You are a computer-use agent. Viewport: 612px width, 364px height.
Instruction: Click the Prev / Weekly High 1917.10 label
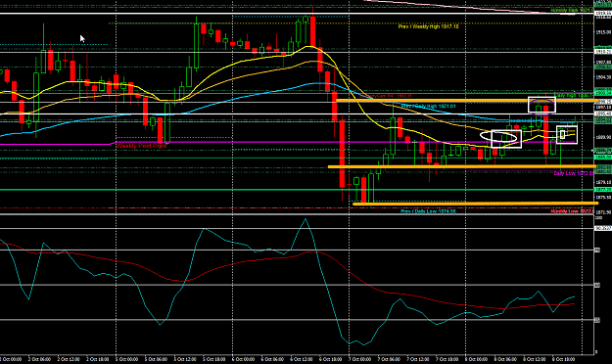[428, 26]
